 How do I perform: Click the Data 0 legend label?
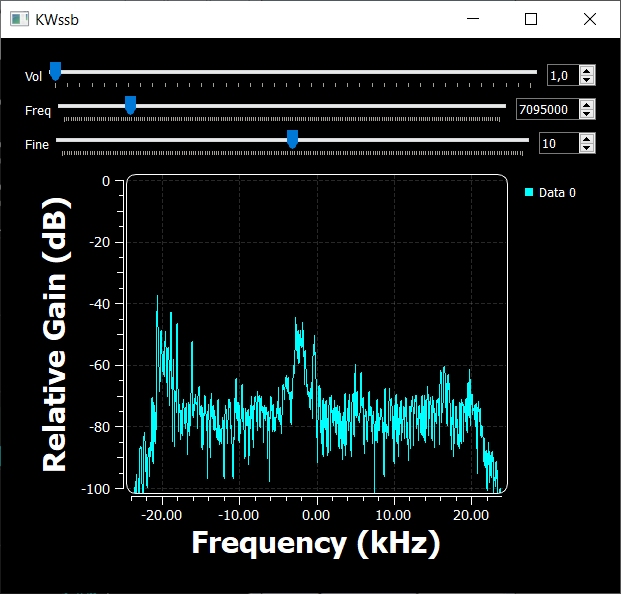click(557, 193)
